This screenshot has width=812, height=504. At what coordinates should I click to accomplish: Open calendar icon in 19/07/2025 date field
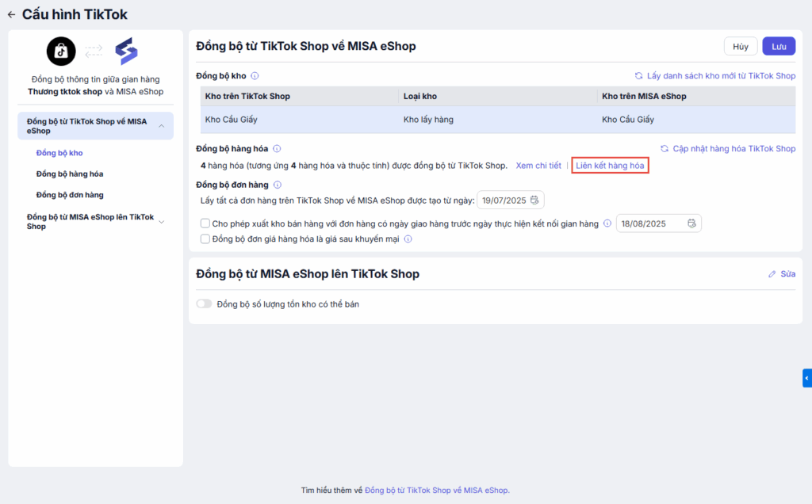pyautogui.click(x=534, y=200)
